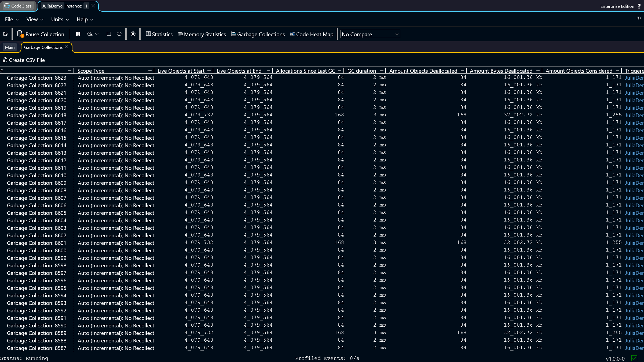Click Create CSV File
This screenshot has height=362, width=644.
coord(24,60)
